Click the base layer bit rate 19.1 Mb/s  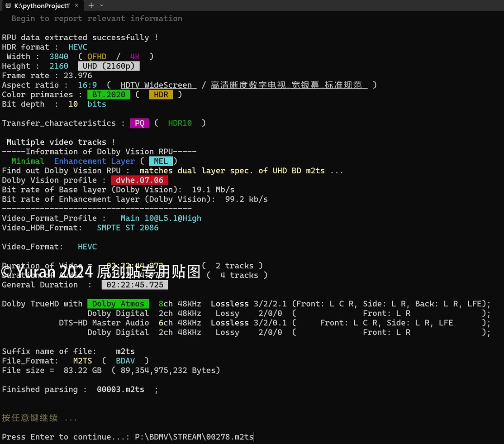(213, 190)
